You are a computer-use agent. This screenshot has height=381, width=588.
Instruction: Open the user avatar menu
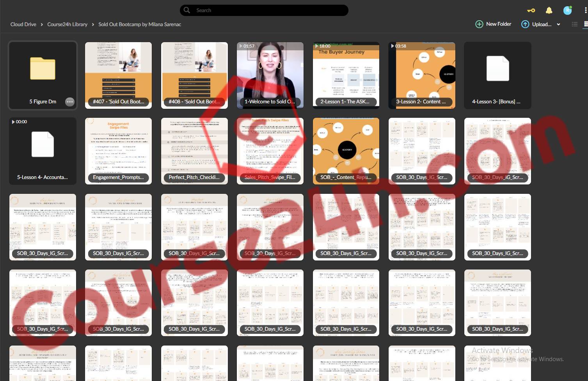(568, 11)
